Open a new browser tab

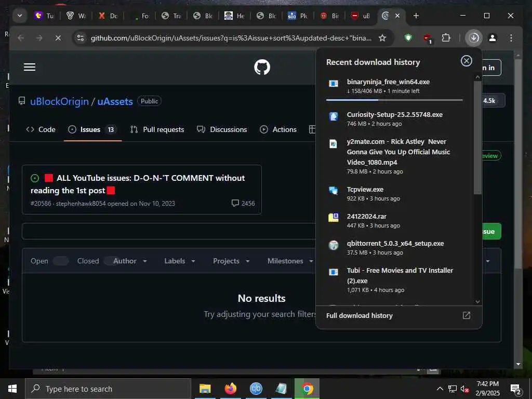click(x=416, y=16)
